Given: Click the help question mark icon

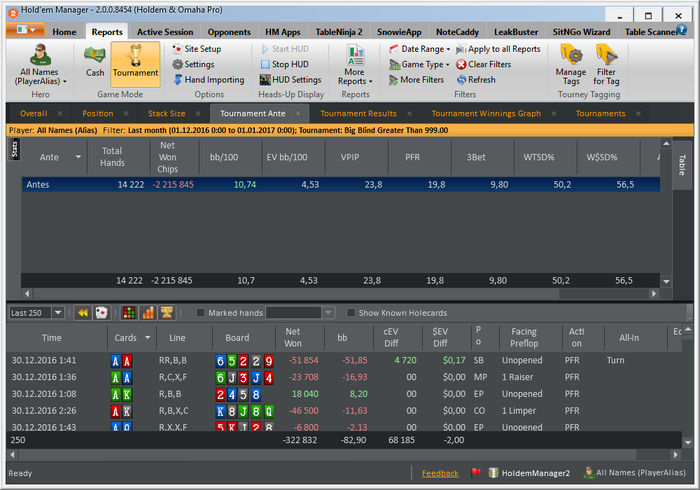Looking at the screenshot, I should pyautogui.click(x=681, y=30).
